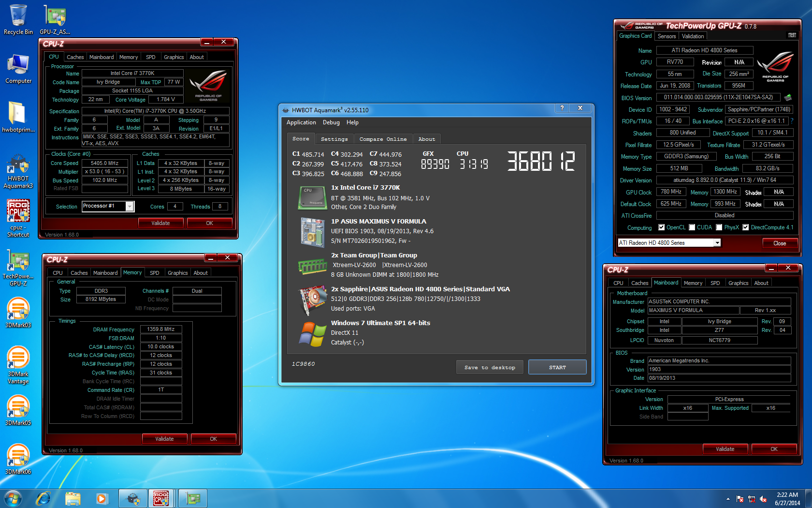The height and width of the screenshot is (508, 812).
Task: Click the DRAM Frequency value 1359.8 MHz
Action: pos(161,329)
